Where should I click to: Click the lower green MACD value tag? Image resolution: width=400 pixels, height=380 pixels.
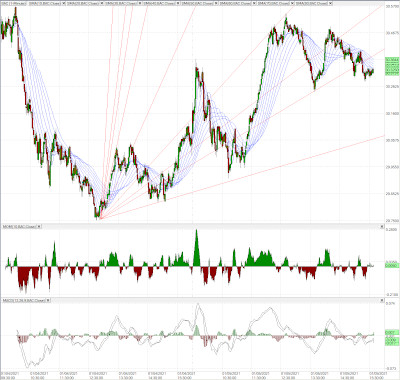coord(391,341)
